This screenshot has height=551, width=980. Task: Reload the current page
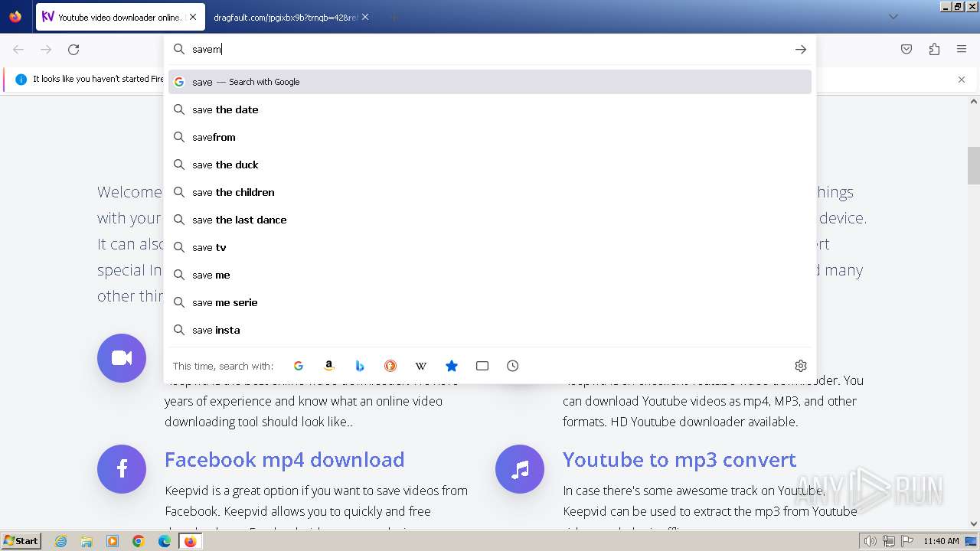coord(73,49)
